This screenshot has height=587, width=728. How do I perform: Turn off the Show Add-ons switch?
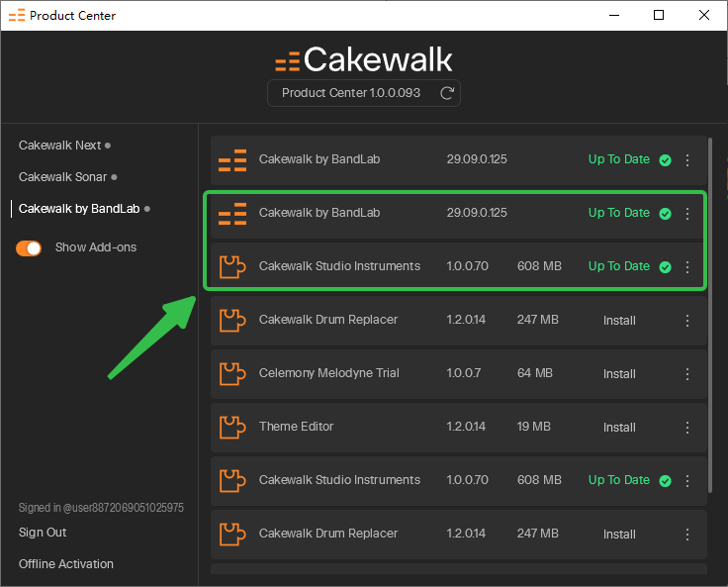tap(29, 248)
